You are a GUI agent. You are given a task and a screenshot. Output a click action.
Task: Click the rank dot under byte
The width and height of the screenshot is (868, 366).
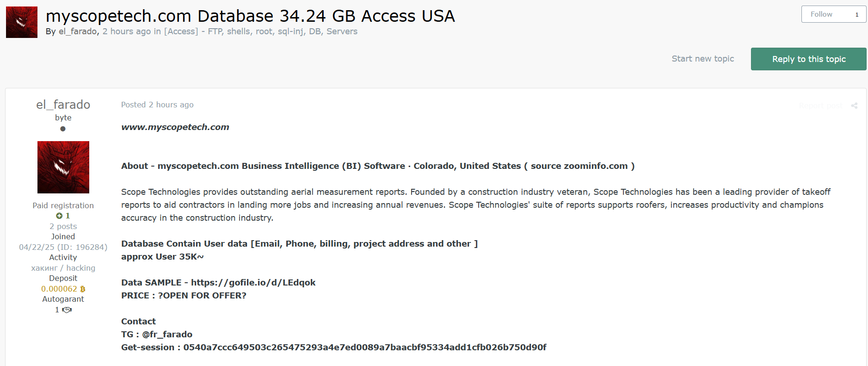coord(63,129)
